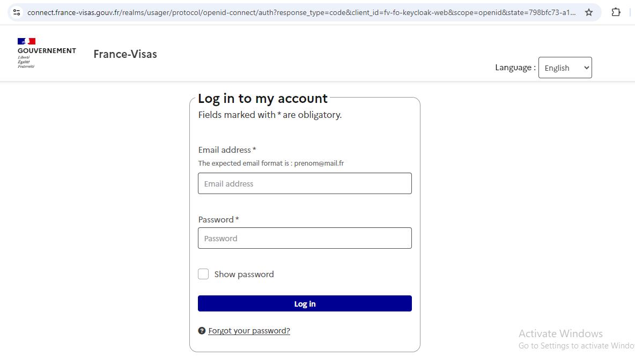
Task: Click the help icon beside Forgot your password
Action: click(x=202, y=331)
